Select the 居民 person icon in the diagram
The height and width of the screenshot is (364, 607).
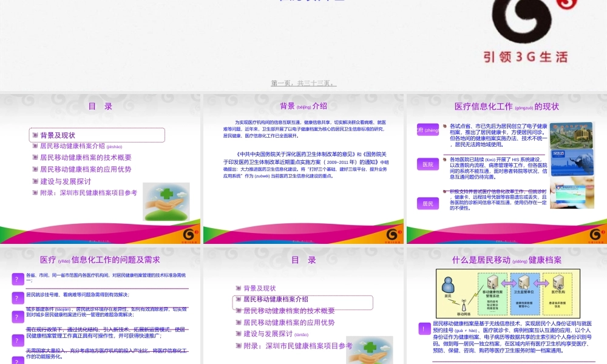click(448, 285)
